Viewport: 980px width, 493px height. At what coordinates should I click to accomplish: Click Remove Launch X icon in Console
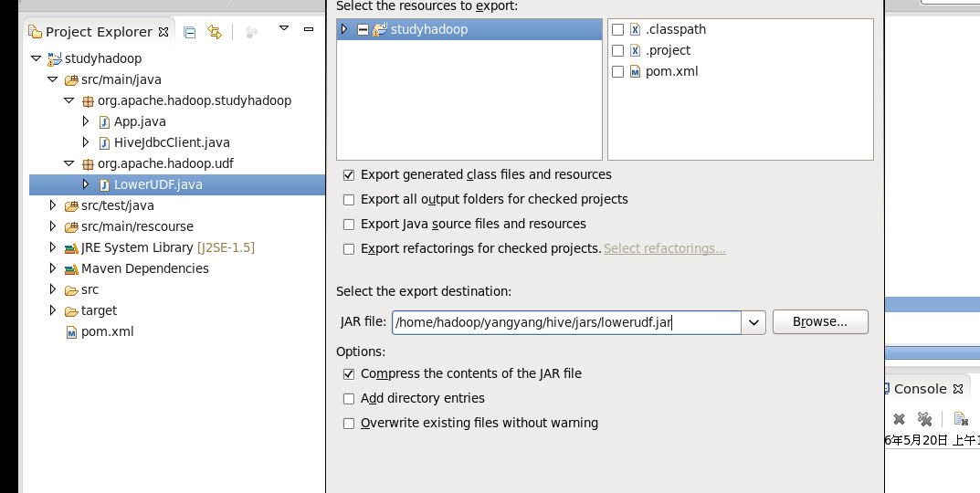click(x=899, y=419)
